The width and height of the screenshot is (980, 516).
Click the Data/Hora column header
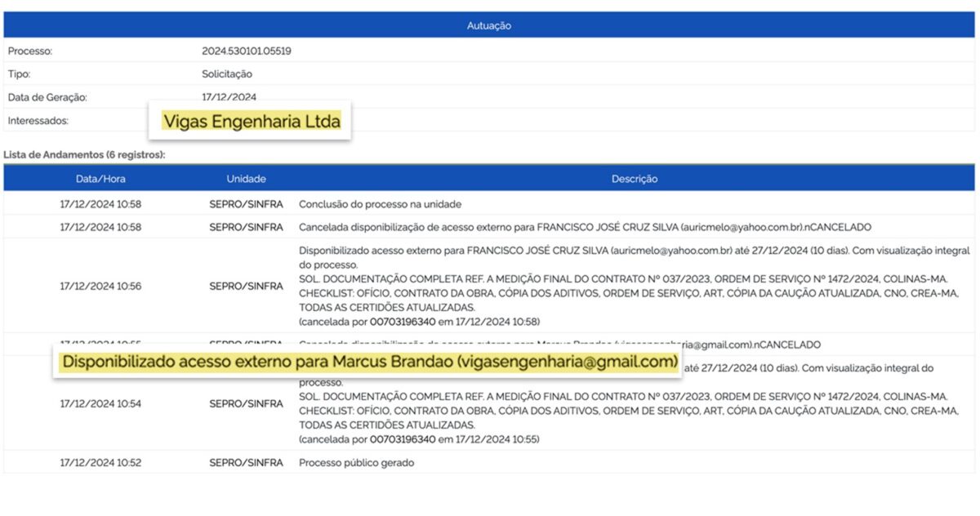pyautogui.click(x=100, y=179)
